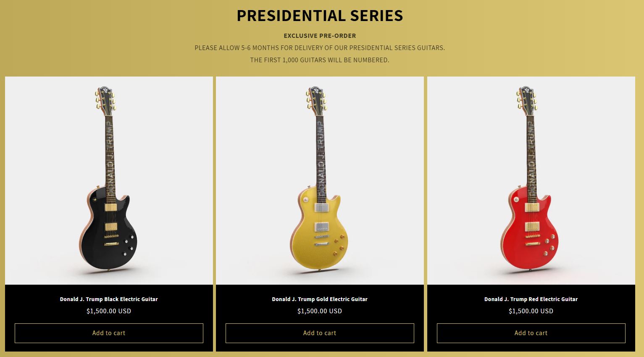Click the black guitar's $1,500.00 USD price
Viewport: 644px width, 357px height.
(109, 311)
